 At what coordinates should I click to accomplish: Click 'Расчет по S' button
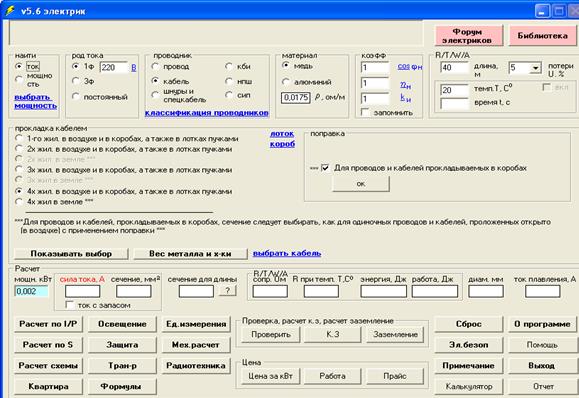[48, 345]
